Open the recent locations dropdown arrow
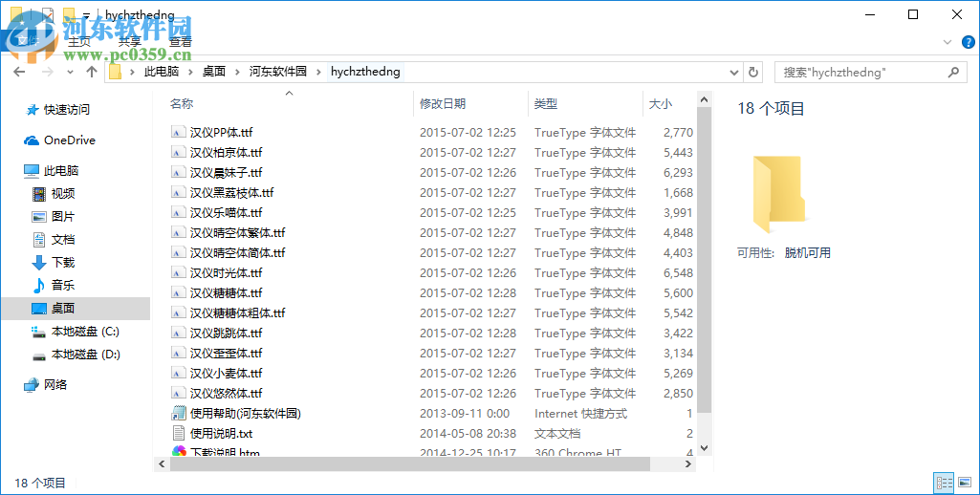 70,72
